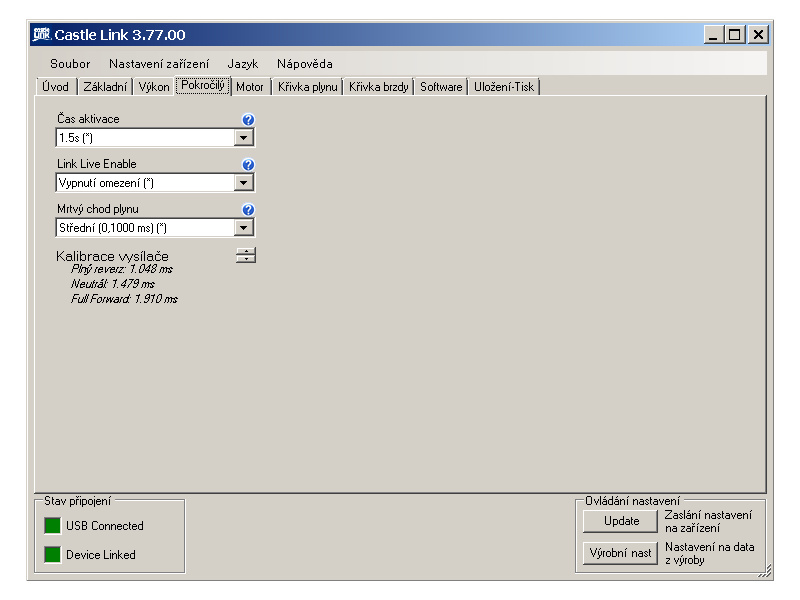Click Castle Link title bar app icon
This screenshot has height=600, width=800.
(42, 35)
